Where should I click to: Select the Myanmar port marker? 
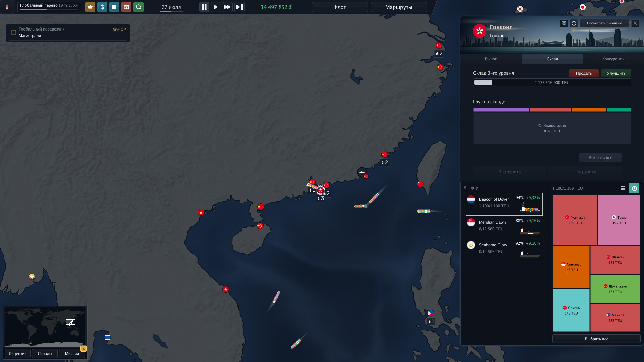click(32, 277)
